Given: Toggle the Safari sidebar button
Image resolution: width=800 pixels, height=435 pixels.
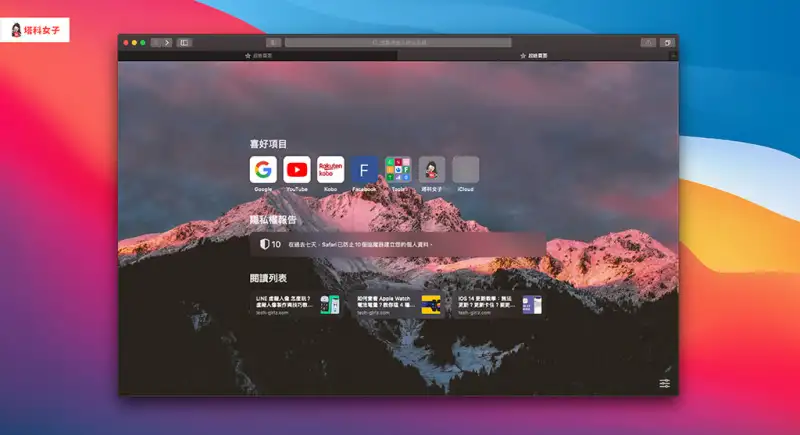Looking at the screenshot, I should pos(184,43).
